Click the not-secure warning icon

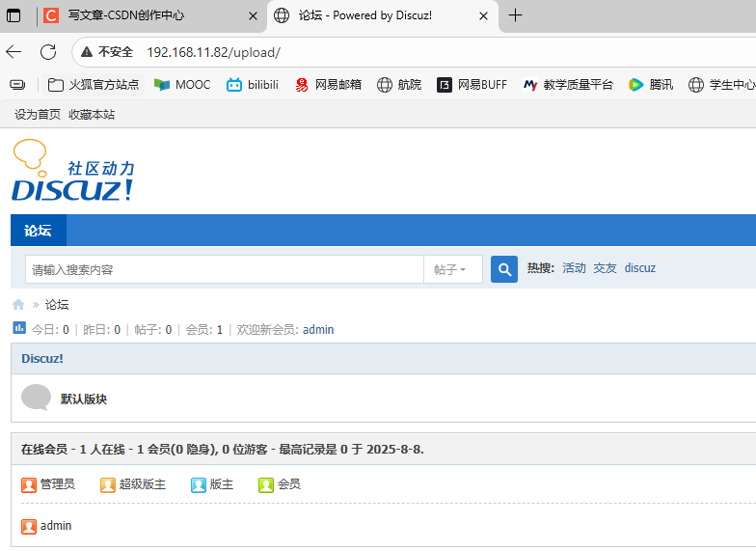click(x=87, y=52)
